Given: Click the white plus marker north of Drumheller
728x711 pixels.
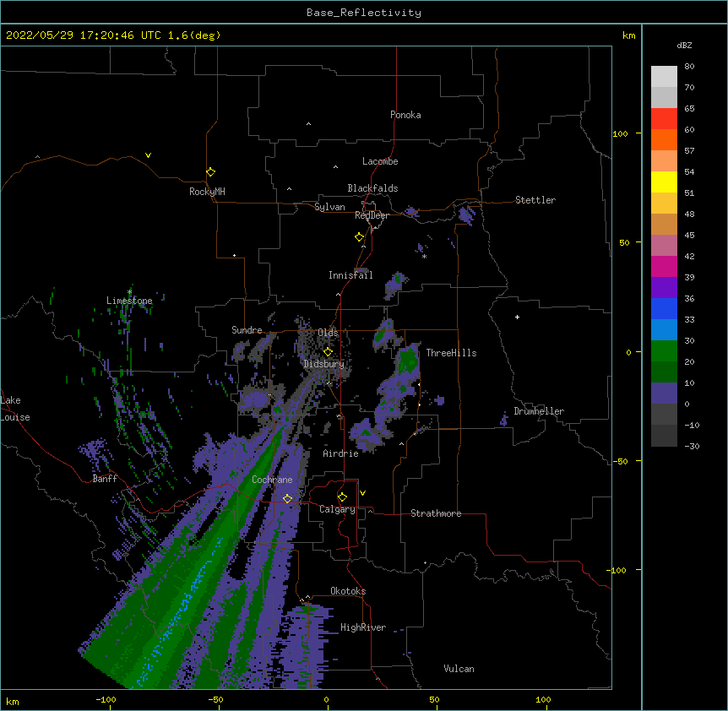Looking at the screenshot, I should coord(517,317).
